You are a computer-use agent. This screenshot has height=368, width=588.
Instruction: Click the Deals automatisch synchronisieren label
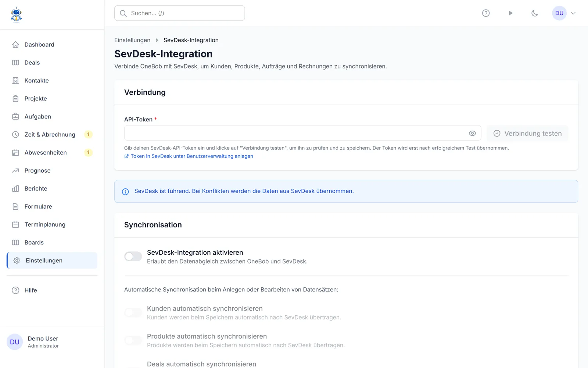coord(202,364)
